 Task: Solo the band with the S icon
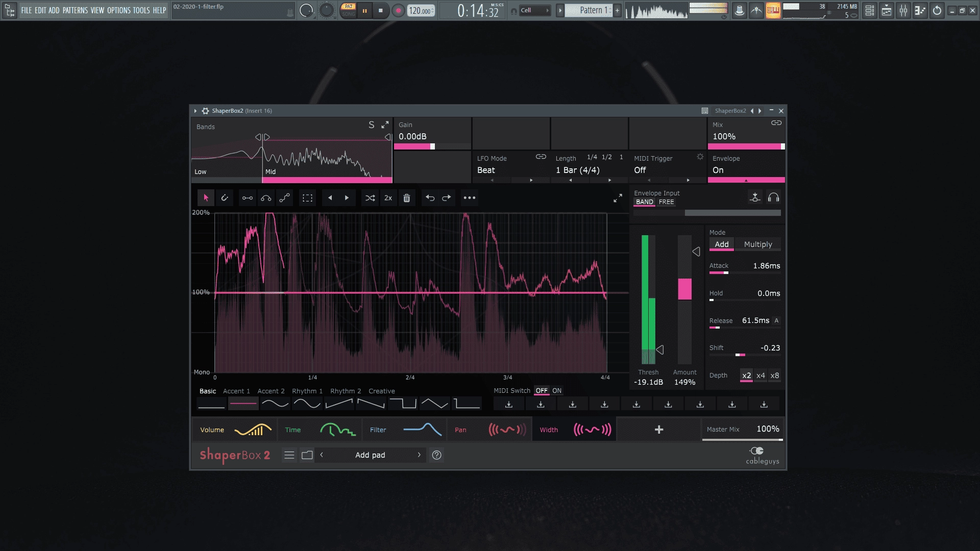(372, 125)
